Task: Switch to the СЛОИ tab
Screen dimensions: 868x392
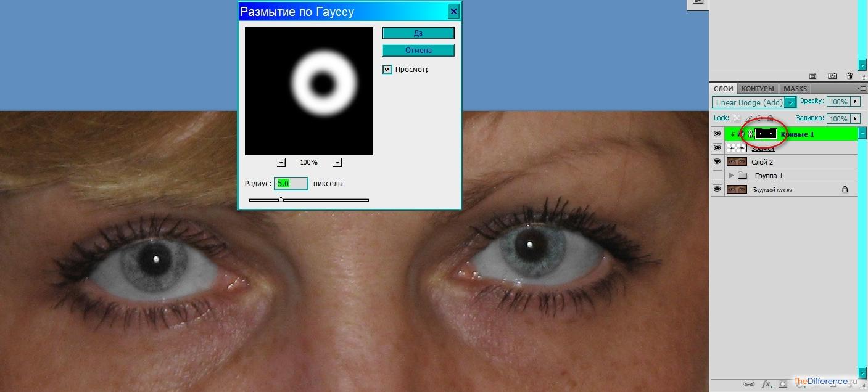Action: pos(724,89)
